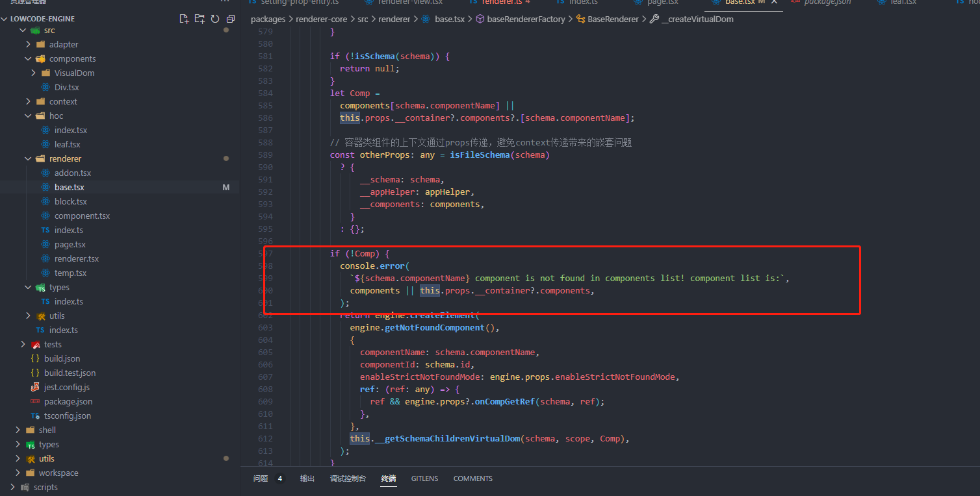
Task: Open the 终端 terminal panel
Action: tap(388, 478)
